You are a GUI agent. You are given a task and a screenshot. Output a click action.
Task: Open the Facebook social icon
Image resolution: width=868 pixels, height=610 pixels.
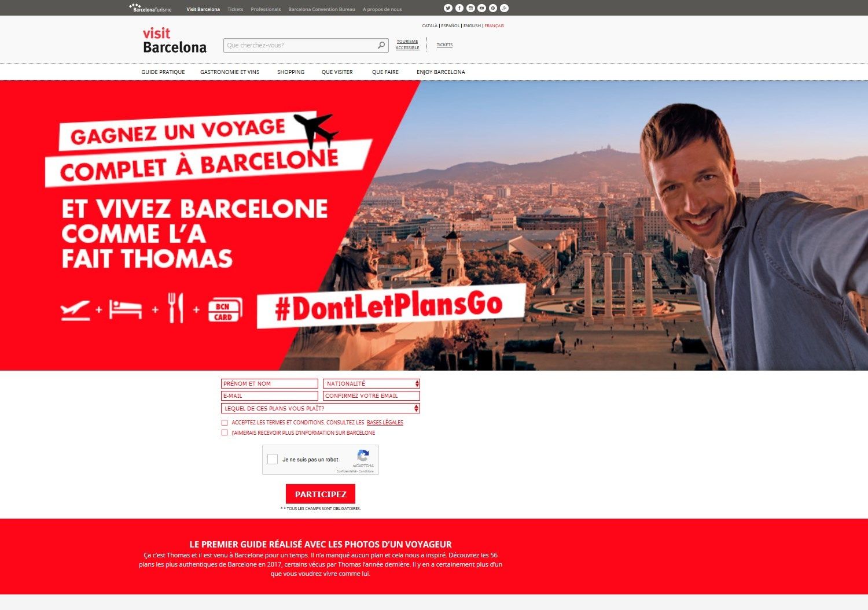[459, 8]
